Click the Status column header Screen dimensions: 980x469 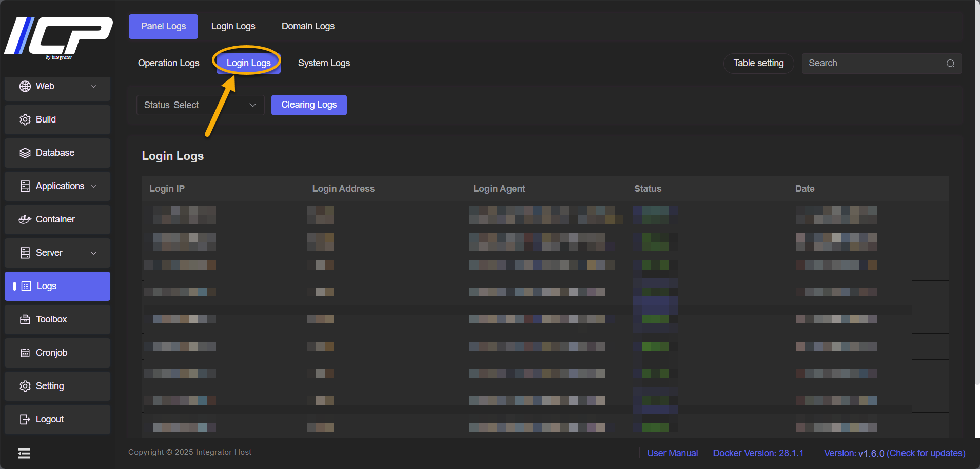click(648, 189)
